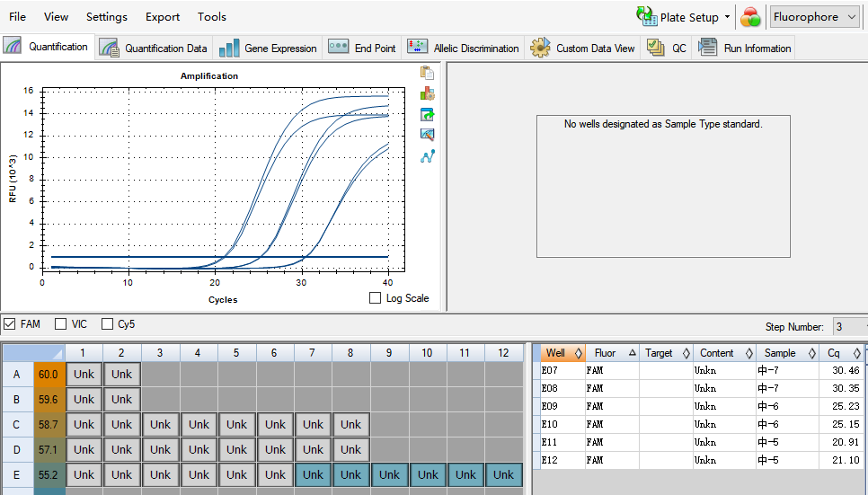Click the 57.1 temperature gradient cell
The width and height of the screenshot is (868, 495).
point(49,449)
